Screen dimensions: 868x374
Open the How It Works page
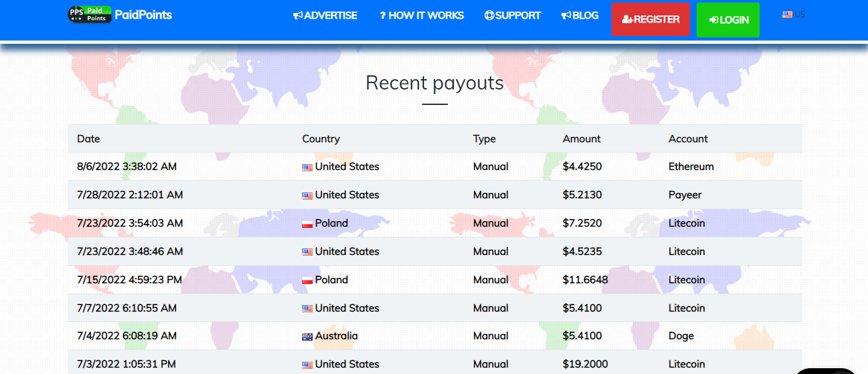[x=421, y=15]
